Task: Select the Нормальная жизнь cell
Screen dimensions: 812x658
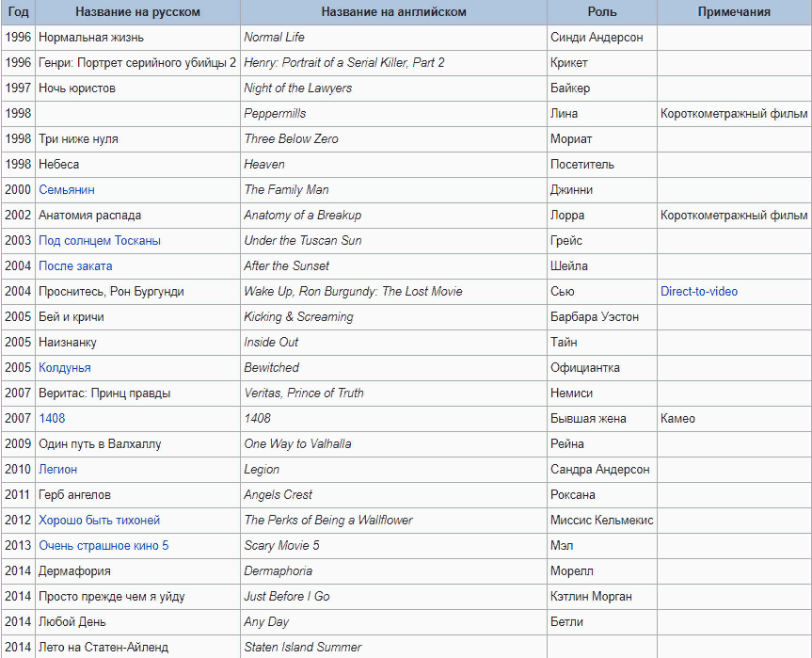Action: (137, 38)
